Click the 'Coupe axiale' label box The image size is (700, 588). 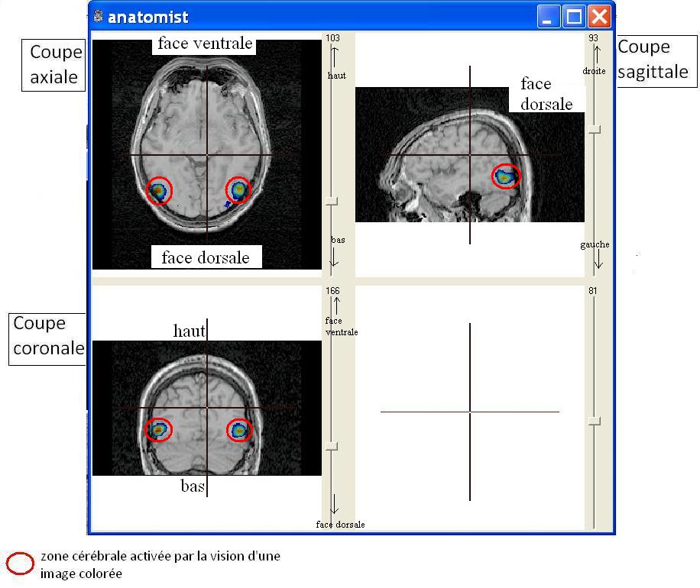(54, 65)
